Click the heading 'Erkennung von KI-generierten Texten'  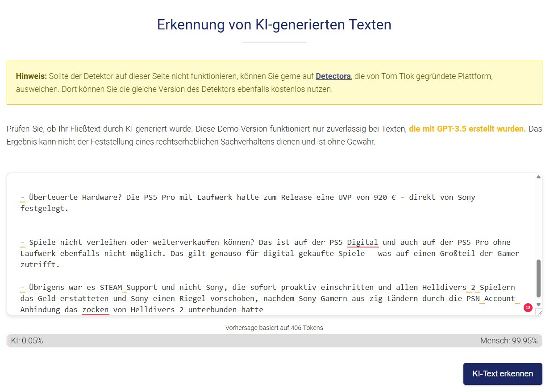click(274, 25)
